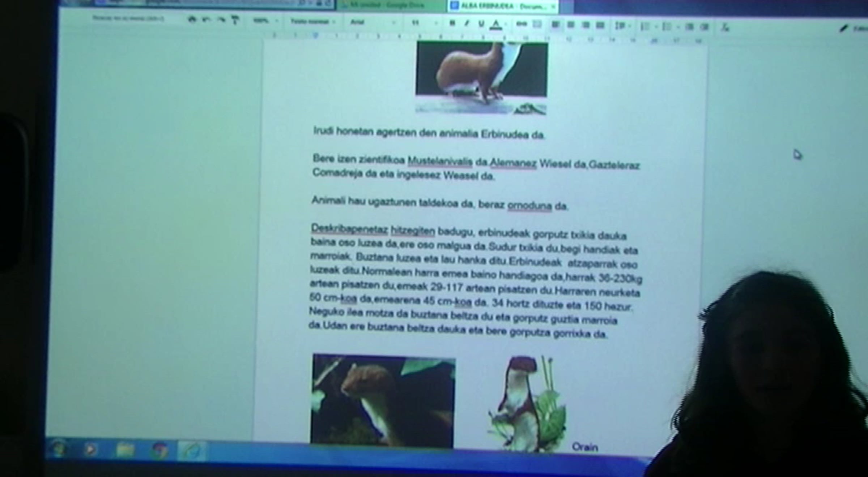The height and width of the screenshot is (477, 868).
Task: Justify the text alignment
Action: [x=600, y=25]
